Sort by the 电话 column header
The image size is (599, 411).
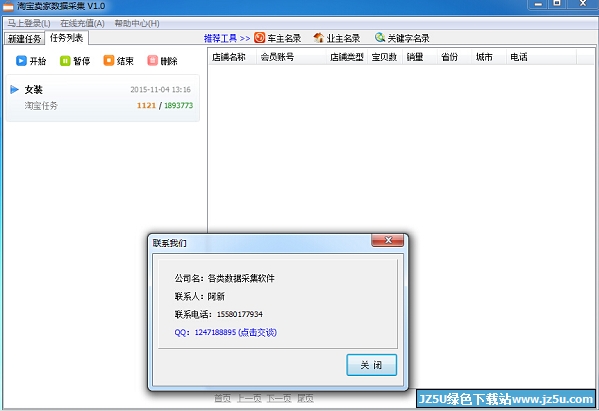(x=541, y=57)
